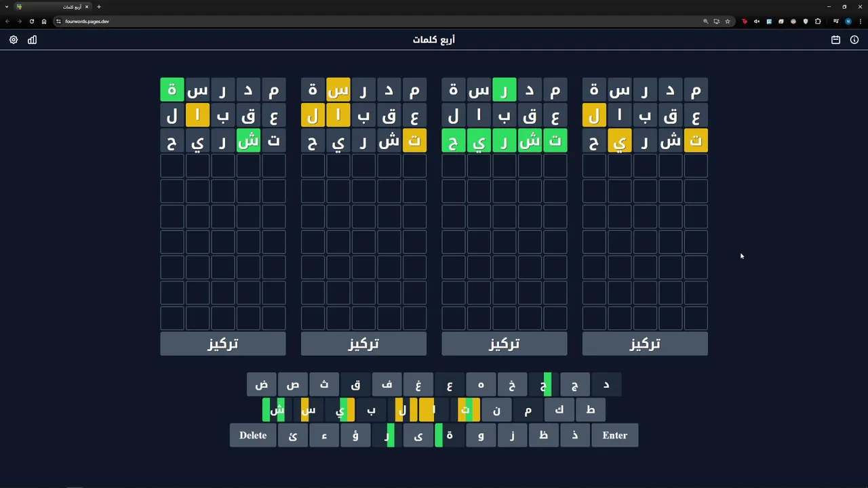Tap the ذ key on the keyboard
Viewport: 868px width, 488px height.
click(575, 435)
